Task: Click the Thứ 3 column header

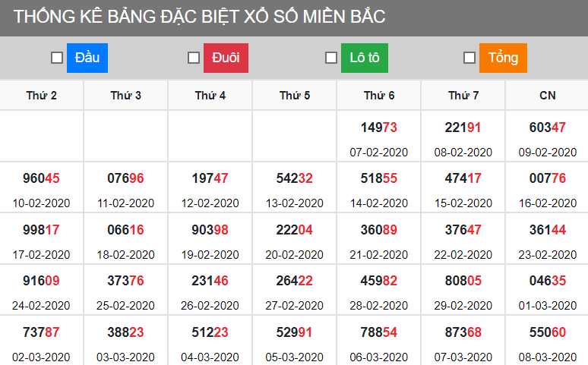Action: [x=126, y=96]
